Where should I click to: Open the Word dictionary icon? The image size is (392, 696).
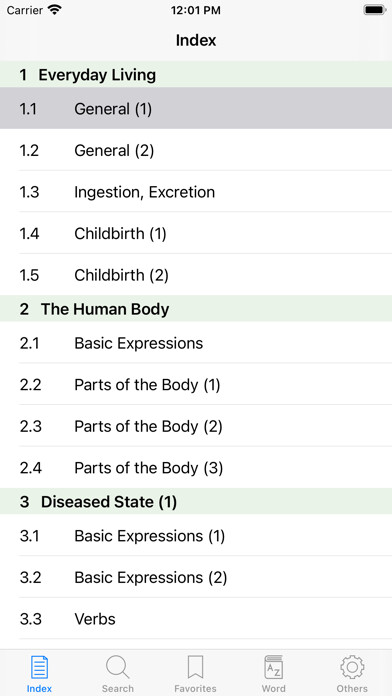pos(273,667)
